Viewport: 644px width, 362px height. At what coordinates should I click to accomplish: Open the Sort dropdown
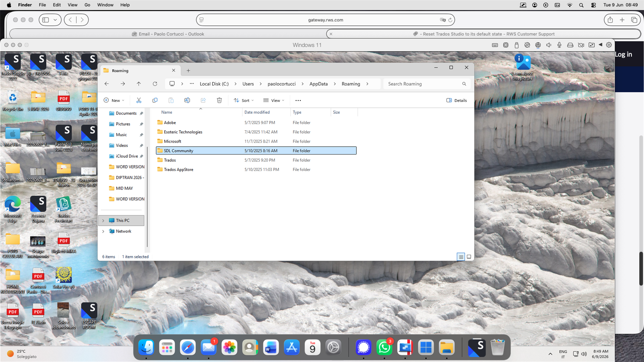click(x=244, y=101)
